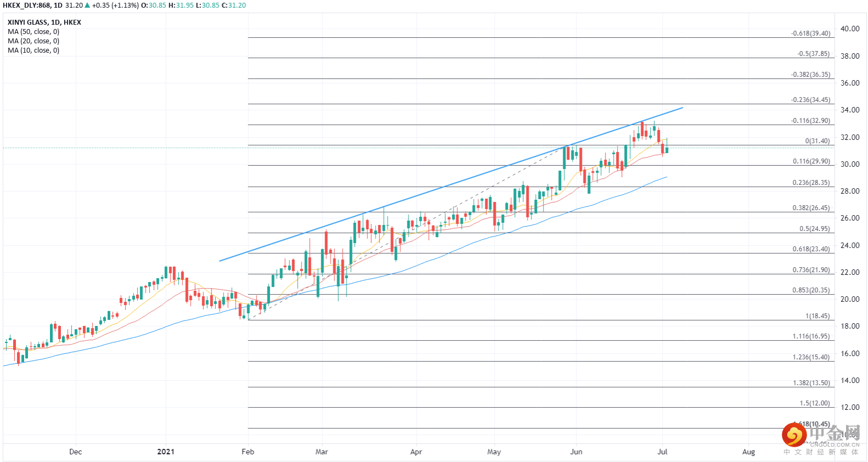Click the Jun label on time axis
This screenshot has width=868, height=462.
coord(576,452)
